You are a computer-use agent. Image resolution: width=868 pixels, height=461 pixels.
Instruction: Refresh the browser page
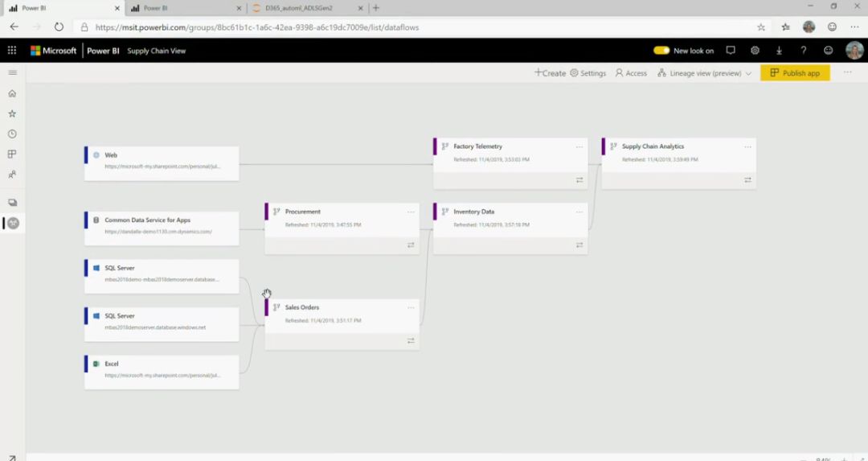pyautogui.click(x=59, y=27)
